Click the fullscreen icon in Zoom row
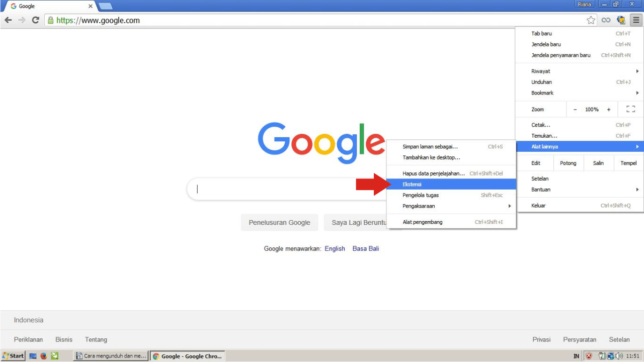This screenshot has height=362, width=644. pyautogui.click(x=630, y=109)
